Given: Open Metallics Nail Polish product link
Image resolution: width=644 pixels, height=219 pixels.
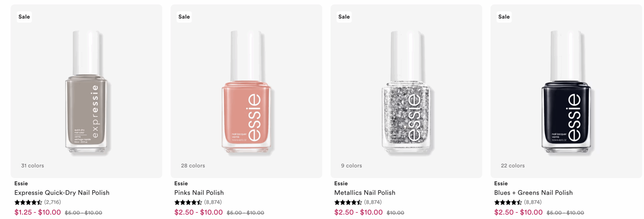Looking at the screenshot, I should [x=365, y=193].
